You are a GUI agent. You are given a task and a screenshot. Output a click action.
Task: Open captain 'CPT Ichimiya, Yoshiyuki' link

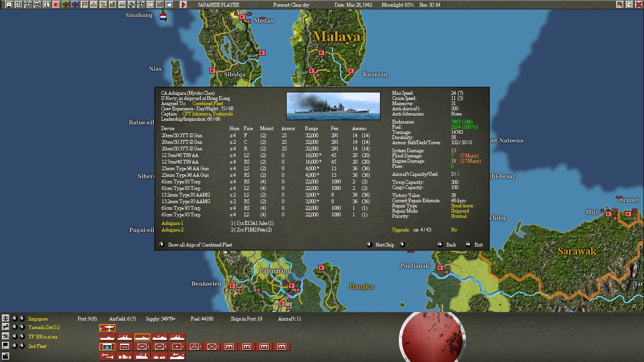(x=207, y=114)
